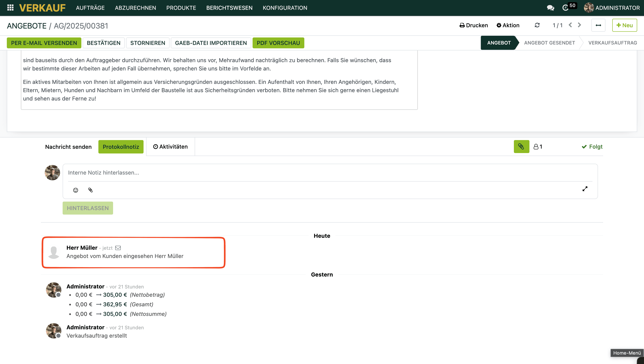This screenshot has width=644, height=364.
Task: Click the internal note text field
Action: (330, 173)
